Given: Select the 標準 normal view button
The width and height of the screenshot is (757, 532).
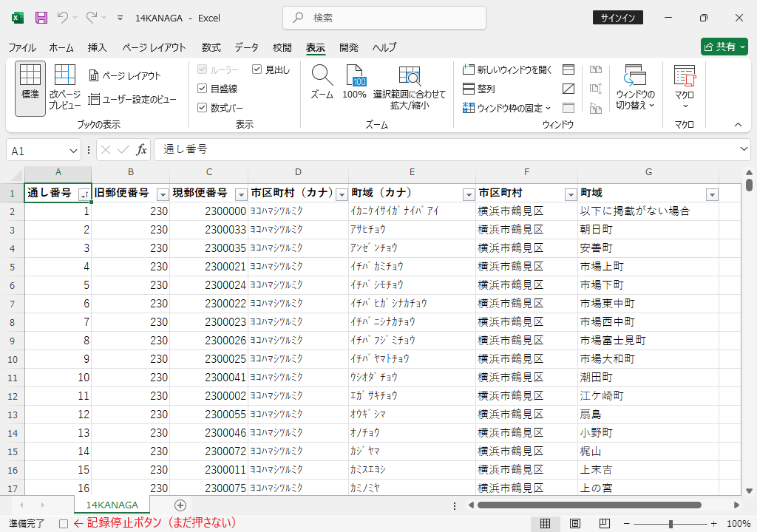Looking at the screenshot, I should (x=30, y=89).
